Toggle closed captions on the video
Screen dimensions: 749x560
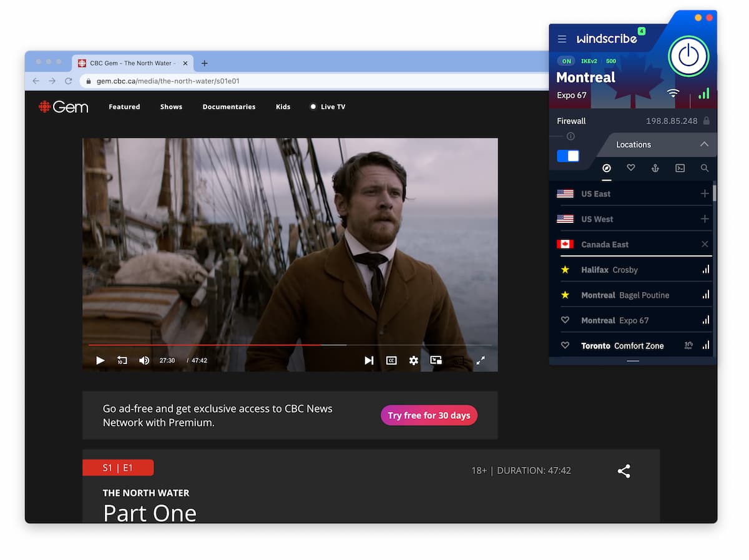tap(391, 360)
